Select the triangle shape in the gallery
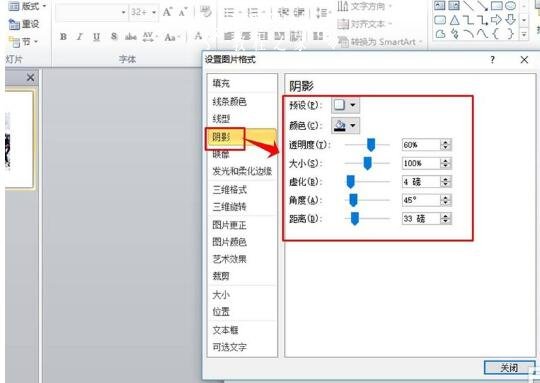This screenshot has height=383, width=540. point(455,20)
